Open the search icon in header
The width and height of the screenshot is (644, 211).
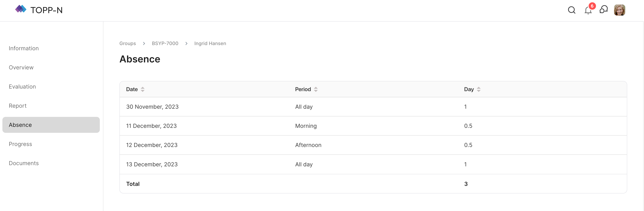click(x=572, y=10)
